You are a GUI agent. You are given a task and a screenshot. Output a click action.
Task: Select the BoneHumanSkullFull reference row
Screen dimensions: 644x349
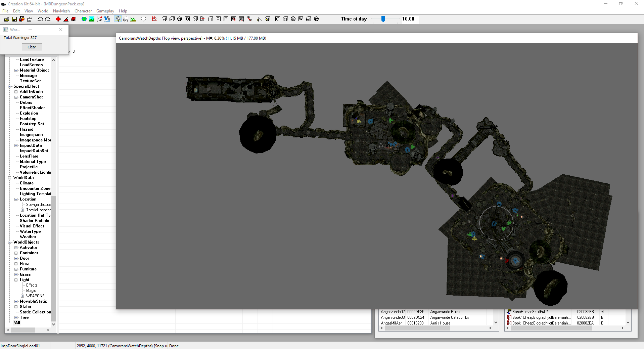[565, 312]
